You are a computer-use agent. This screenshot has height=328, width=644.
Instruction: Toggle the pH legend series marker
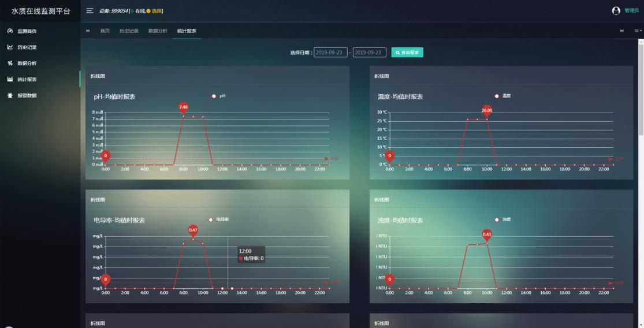pyautogui.click(x=214, y=96)
